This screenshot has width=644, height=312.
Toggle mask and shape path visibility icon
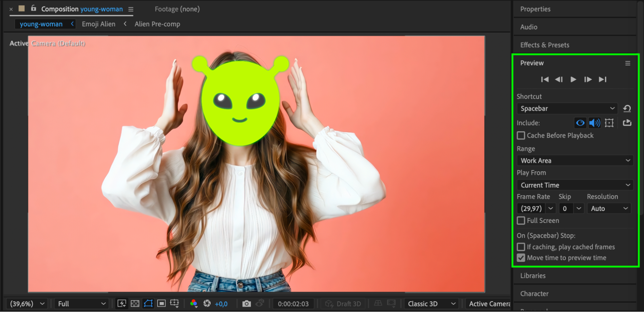(148, 304)
